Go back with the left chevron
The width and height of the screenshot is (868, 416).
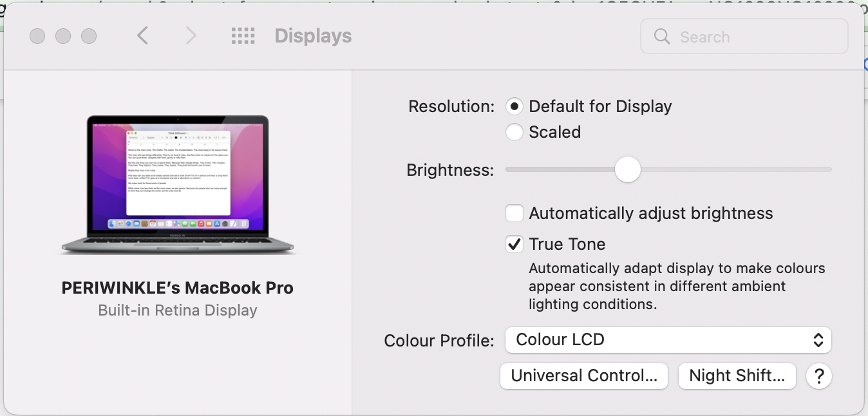pos(143,36)
